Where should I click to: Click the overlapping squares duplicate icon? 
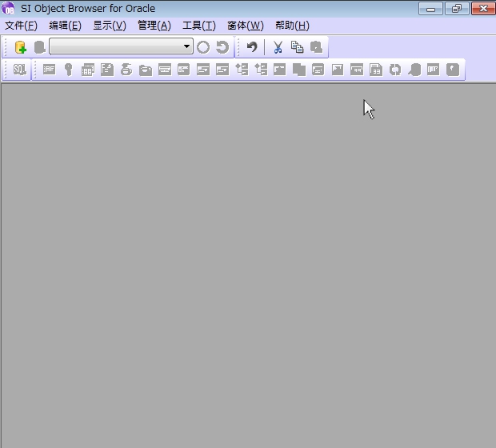299,70
